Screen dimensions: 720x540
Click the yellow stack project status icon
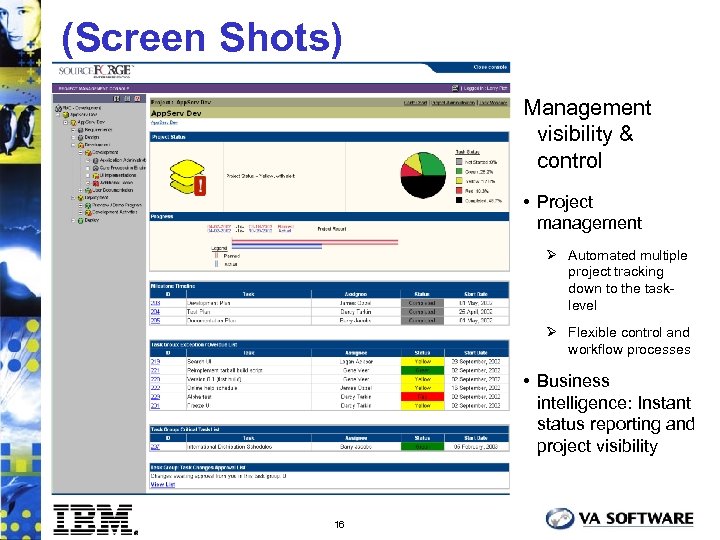188,177
